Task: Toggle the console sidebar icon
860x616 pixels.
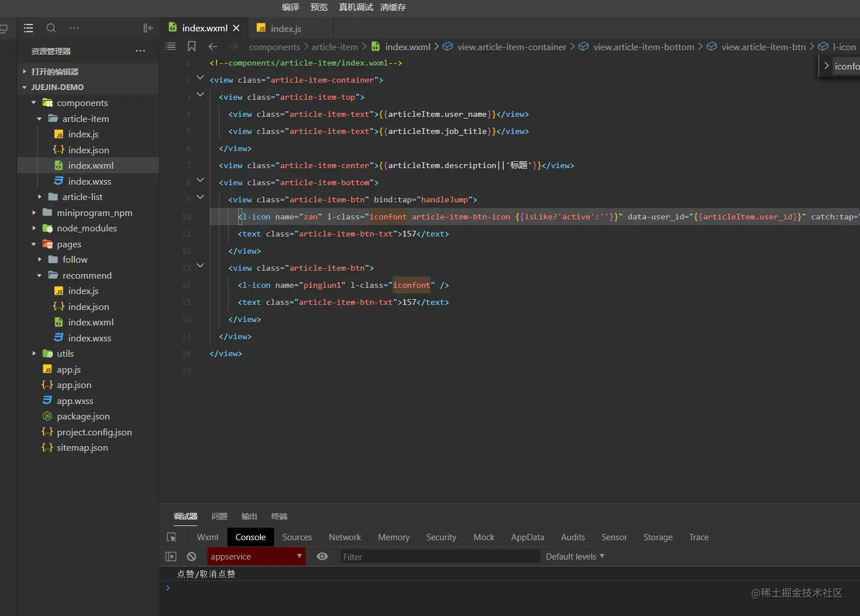Action: [x=171, y=556]
